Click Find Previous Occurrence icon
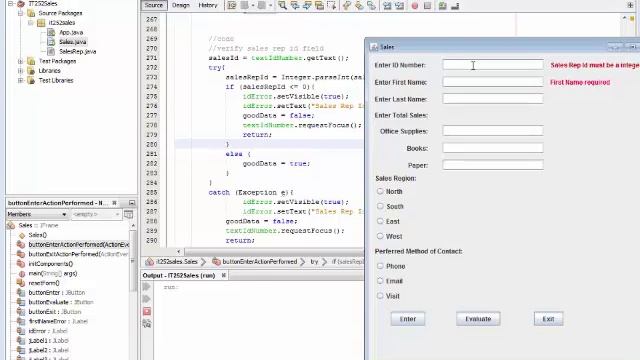The height and width of the screenshot is (360, 640). tap(295, 5)
